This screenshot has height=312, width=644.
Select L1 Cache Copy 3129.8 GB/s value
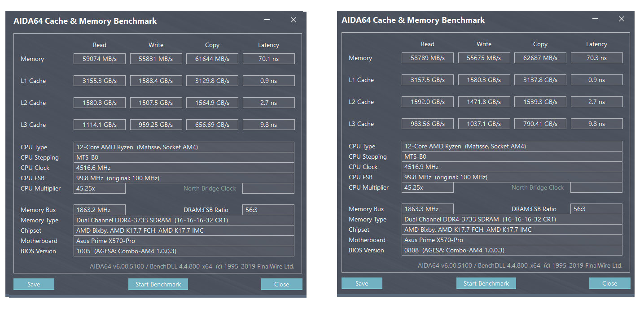pyautogui.click(x=212, y=81)
